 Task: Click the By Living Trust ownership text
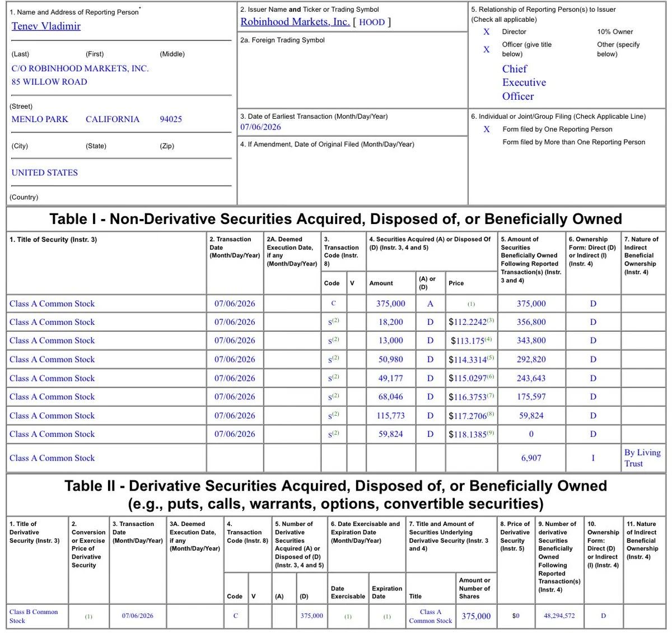point(642,458)
